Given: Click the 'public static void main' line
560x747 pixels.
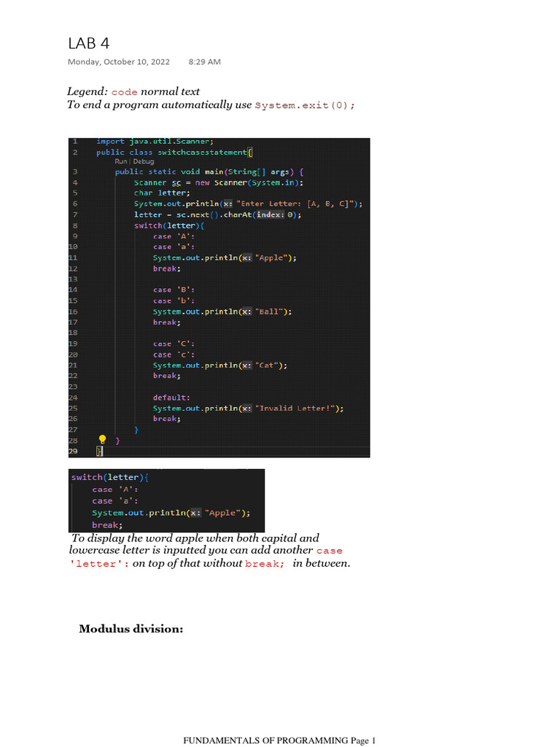Looking at the screenshot, I should click(209, 172).
